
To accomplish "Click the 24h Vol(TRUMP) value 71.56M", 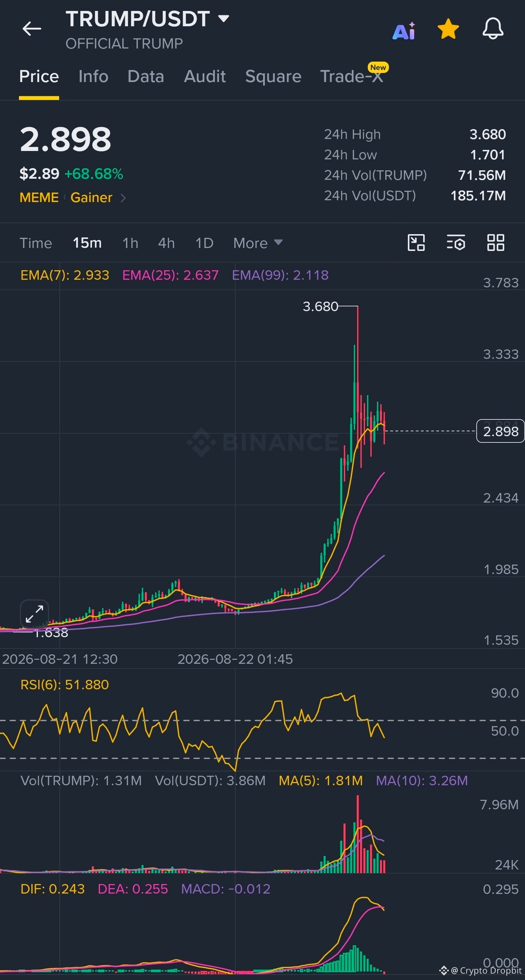I will pos(482,175).
